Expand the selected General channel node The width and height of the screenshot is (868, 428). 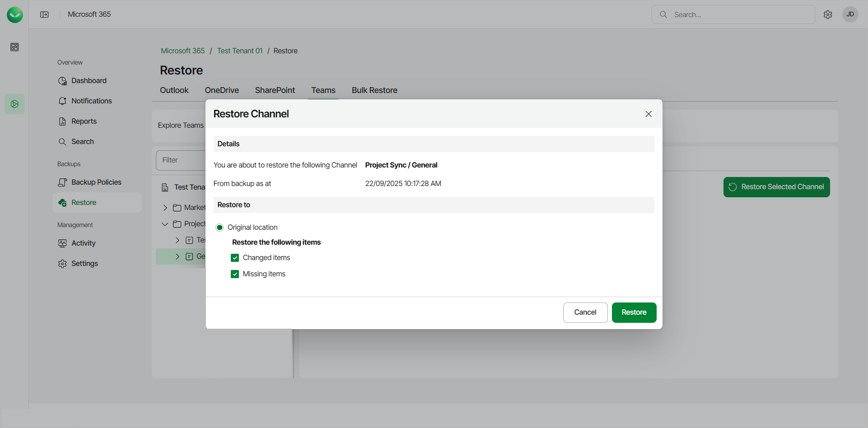[177, 256]
